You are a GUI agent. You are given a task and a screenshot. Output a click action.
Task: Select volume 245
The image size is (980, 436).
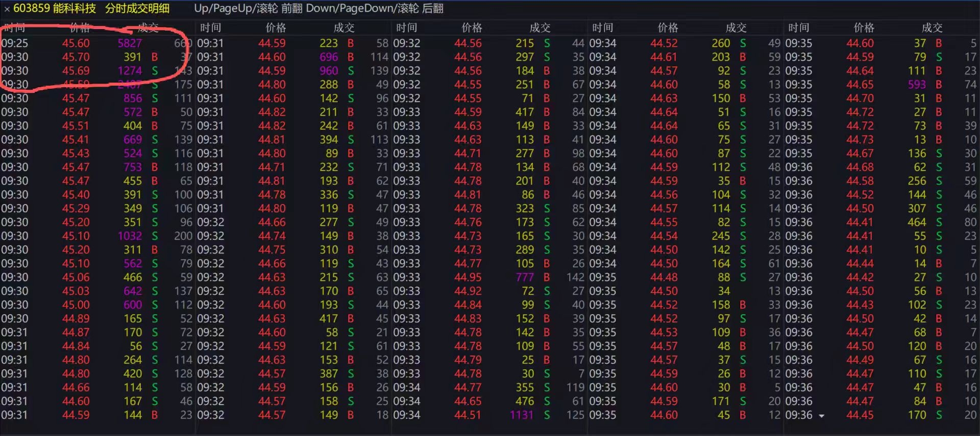coord(721,236)
